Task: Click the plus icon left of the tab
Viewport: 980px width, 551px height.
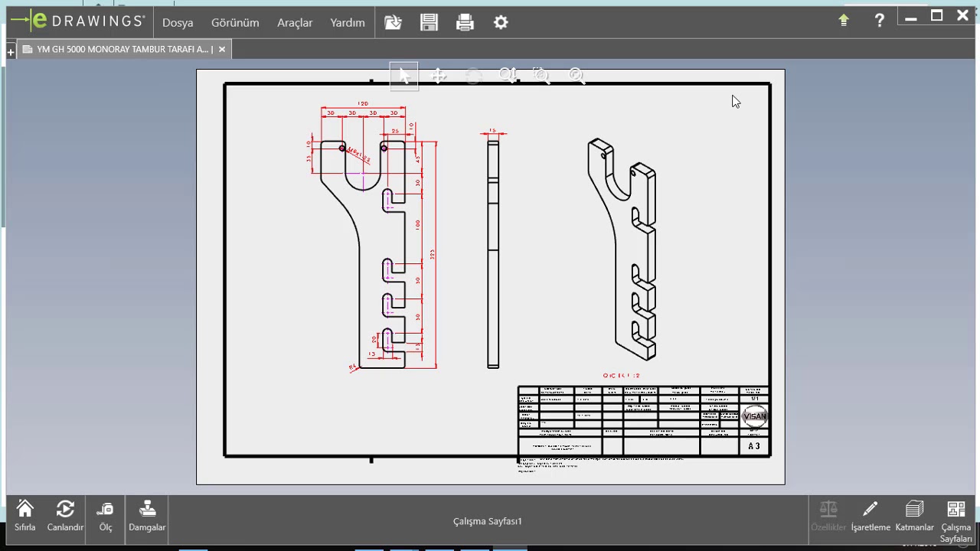Action: tap(11, 52)
